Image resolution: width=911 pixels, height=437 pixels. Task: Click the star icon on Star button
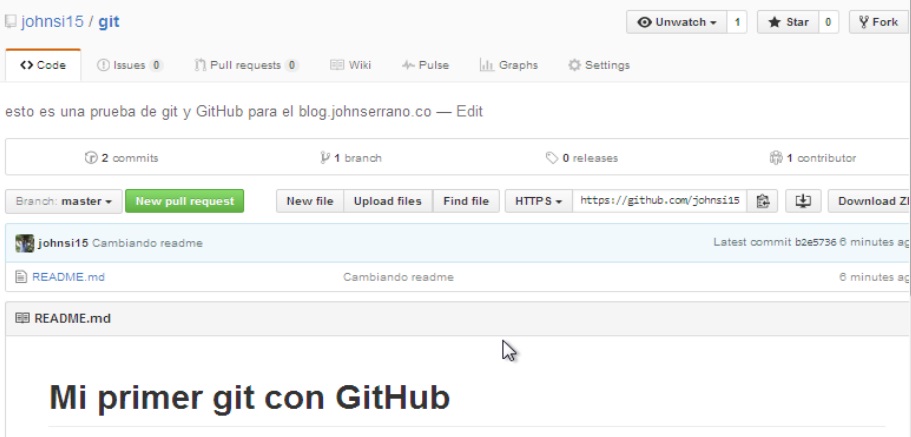(x=774, y=22)
